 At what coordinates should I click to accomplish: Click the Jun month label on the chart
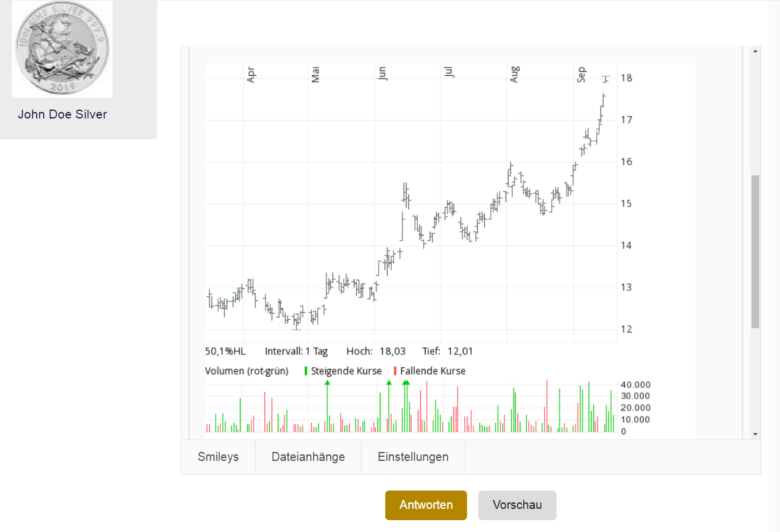382,73
